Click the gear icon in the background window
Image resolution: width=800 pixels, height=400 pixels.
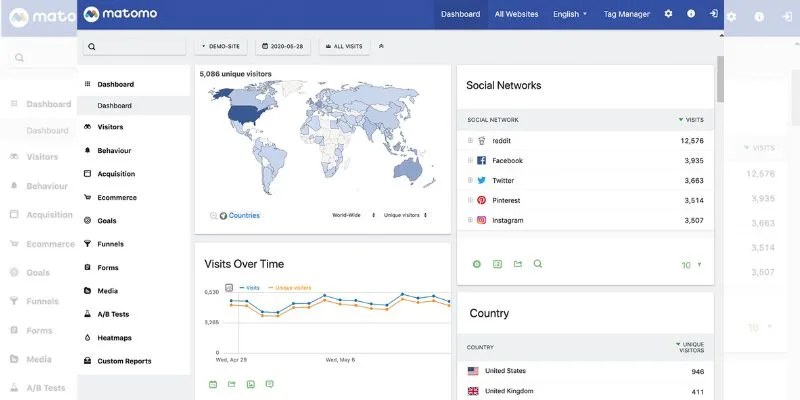click(x=731, y=16)
